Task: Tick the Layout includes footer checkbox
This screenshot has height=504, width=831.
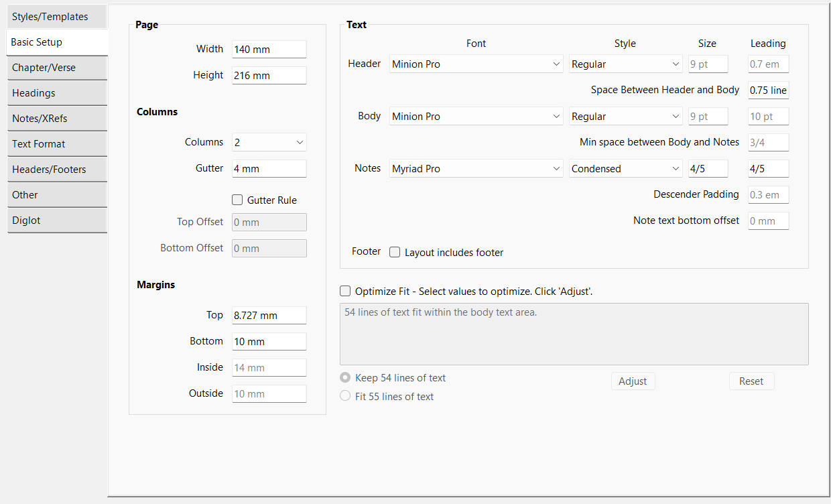Action: pos(395,253)
